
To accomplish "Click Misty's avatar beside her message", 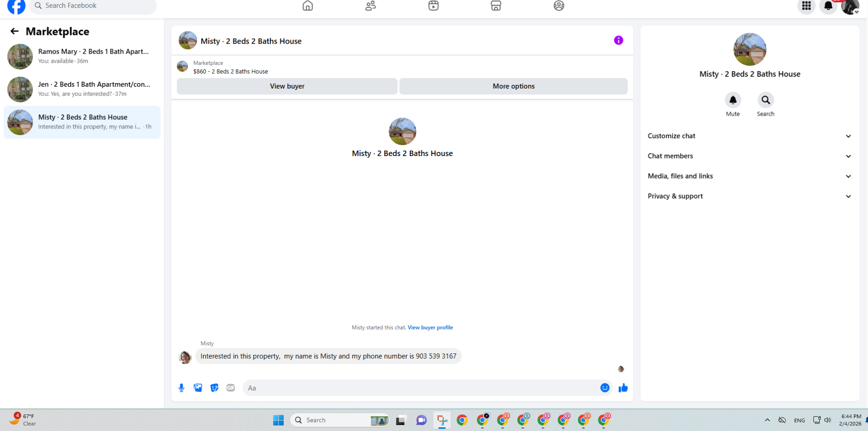I will [185, 357].
